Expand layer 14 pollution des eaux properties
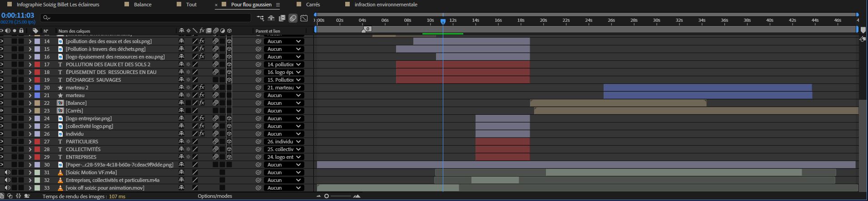The height and width of the screenshot is (201, 868). click(30, 41)
